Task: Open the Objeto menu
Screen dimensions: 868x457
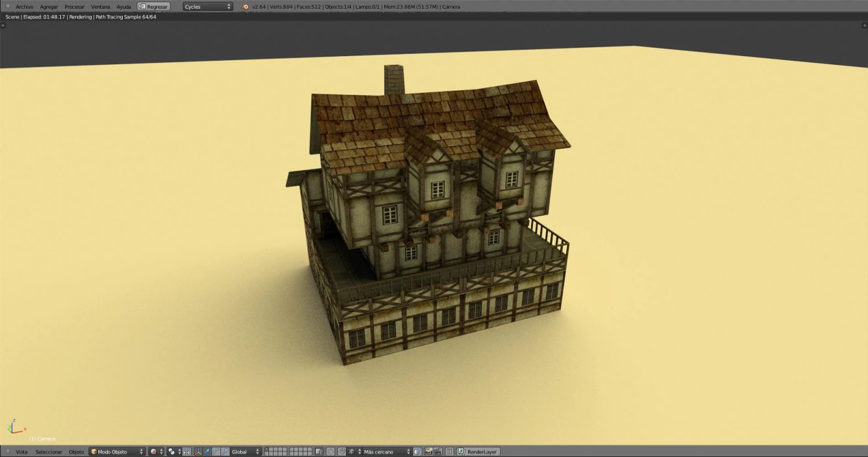Action: coord(76,452)
